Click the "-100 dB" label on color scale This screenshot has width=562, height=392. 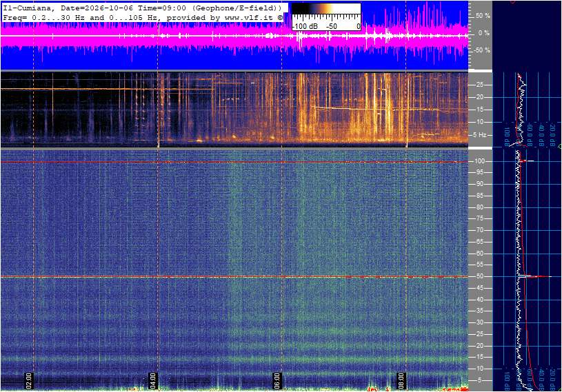305,26
